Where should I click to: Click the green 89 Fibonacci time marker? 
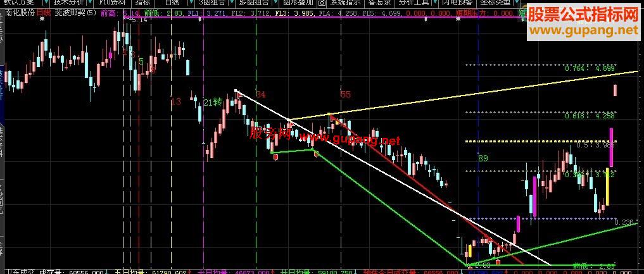(x=483, y=158)
